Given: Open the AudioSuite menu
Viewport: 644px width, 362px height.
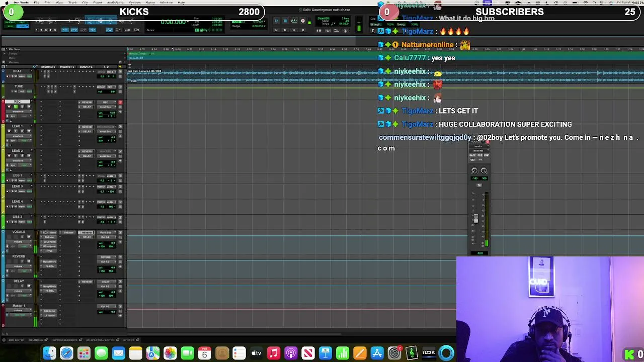Looking at the screenshot, I should (116, 3).
